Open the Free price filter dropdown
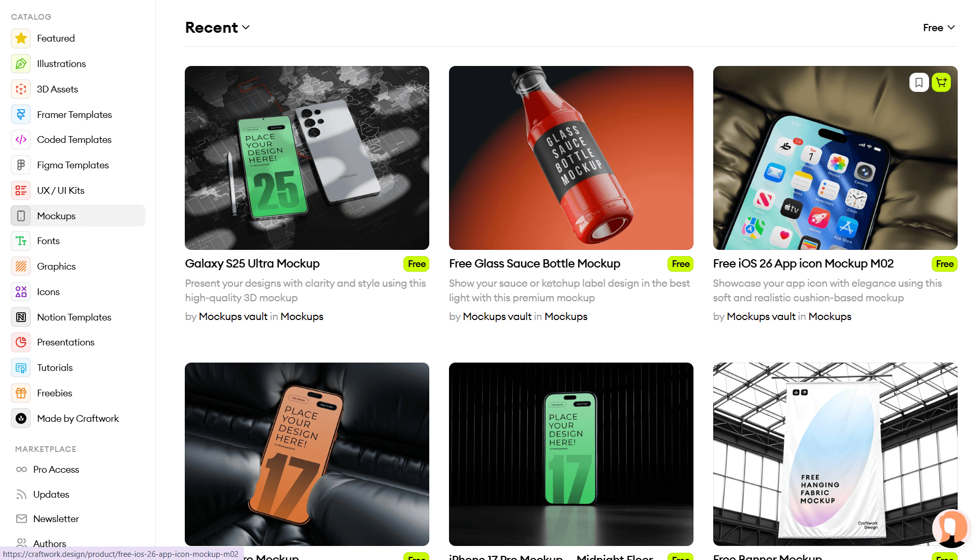This screenshot has height=560, width=980. (x=939, y=28)
